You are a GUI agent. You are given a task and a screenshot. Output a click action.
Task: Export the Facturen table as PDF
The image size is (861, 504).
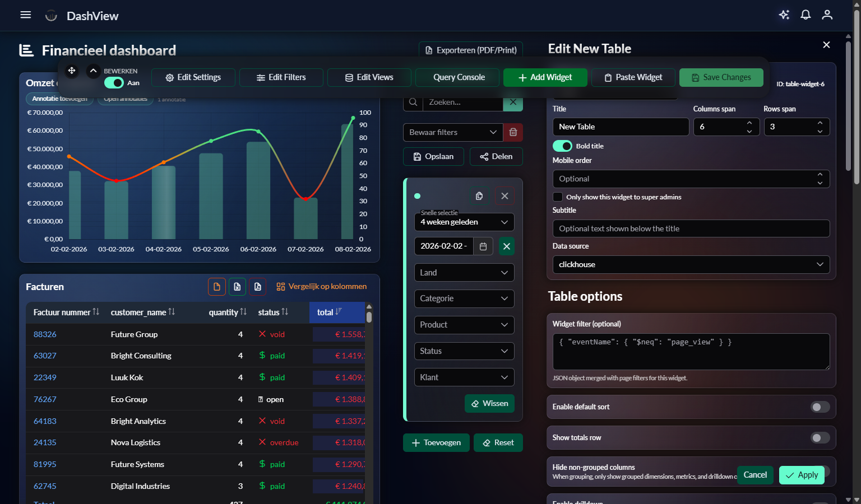point(258,287)
